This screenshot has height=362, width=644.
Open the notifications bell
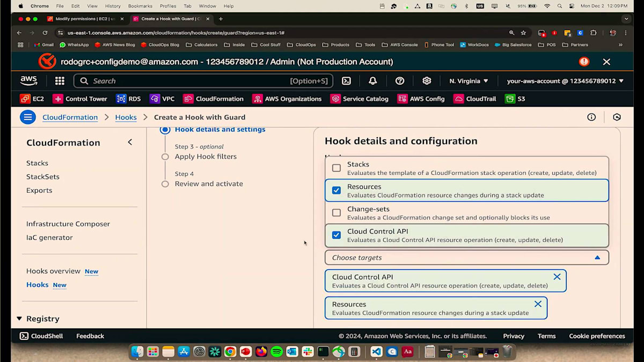[372, 81]
